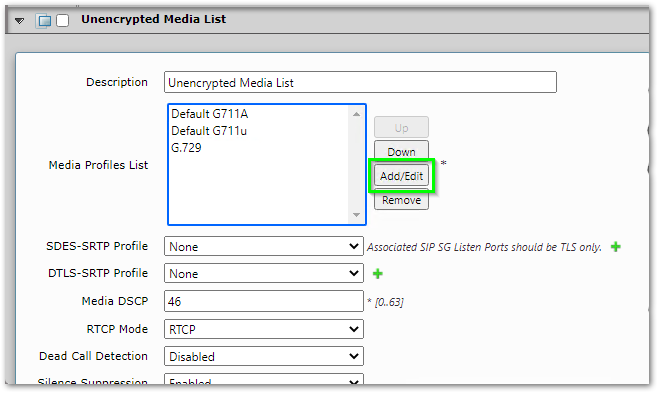658x393 pixels.
Task: Select Default G711A in the Media Profiles List
Action: click(x=209, y=114)
